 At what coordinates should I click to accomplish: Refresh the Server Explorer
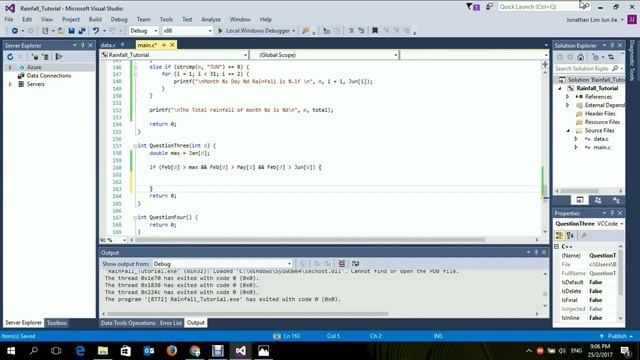coord(10,57)
